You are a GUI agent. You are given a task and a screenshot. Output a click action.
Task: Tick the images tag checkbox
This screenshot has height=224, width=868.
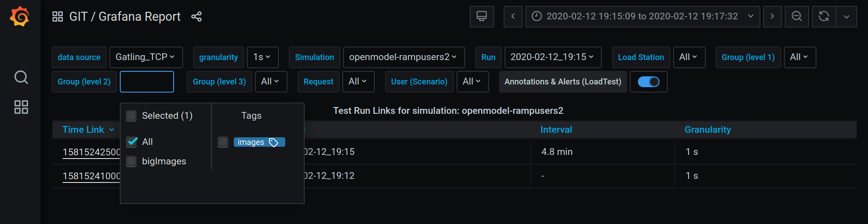click(223, 142)
